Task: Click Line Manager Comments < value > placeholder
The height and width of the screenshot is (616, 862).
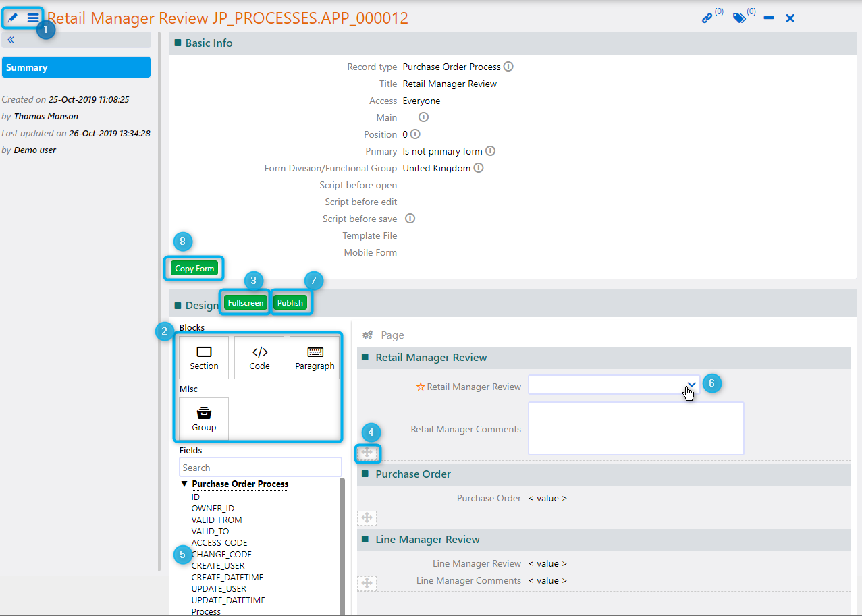Action: coord(547,580)
